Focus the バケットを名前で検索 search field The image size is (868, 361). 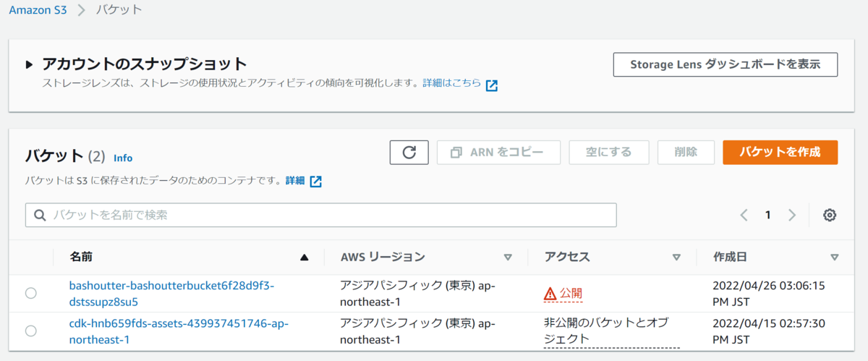point(321,215)
